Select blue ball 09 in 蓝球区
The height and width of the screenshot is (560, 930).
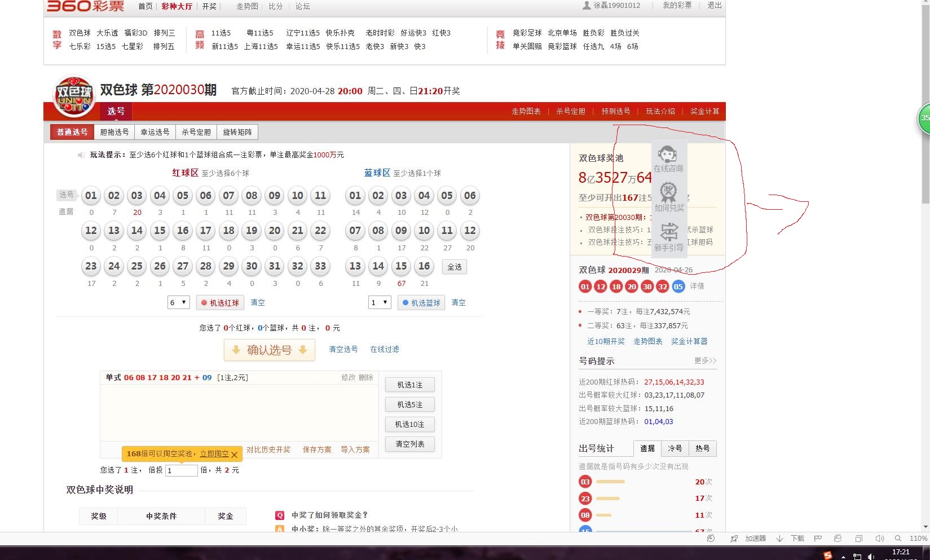point(401,231)
